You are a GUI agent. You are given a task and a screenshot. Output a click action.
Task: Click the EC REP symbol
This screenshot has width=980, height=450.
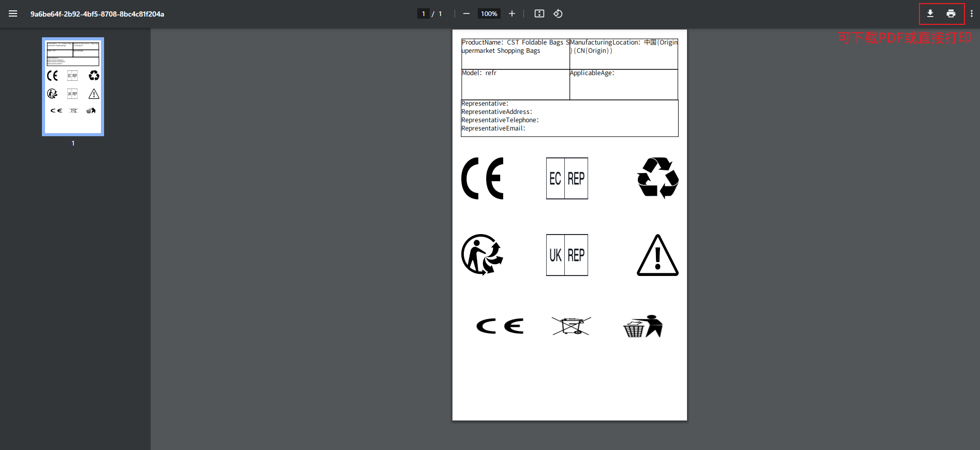pos(567,179)
